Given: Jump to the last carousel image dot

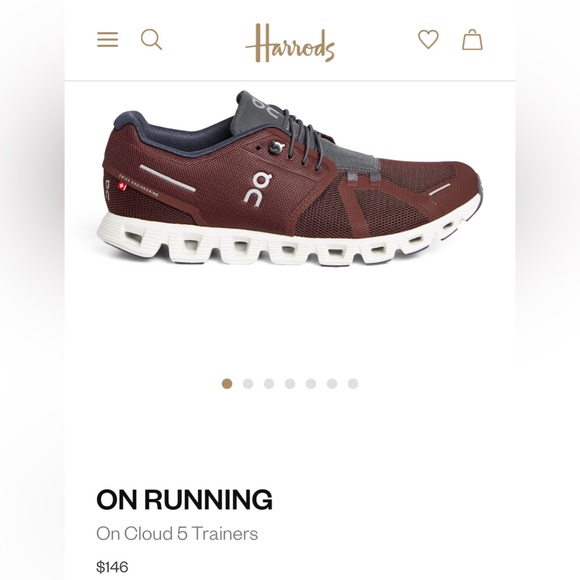Looking at the screenshot, I should 353,384.
